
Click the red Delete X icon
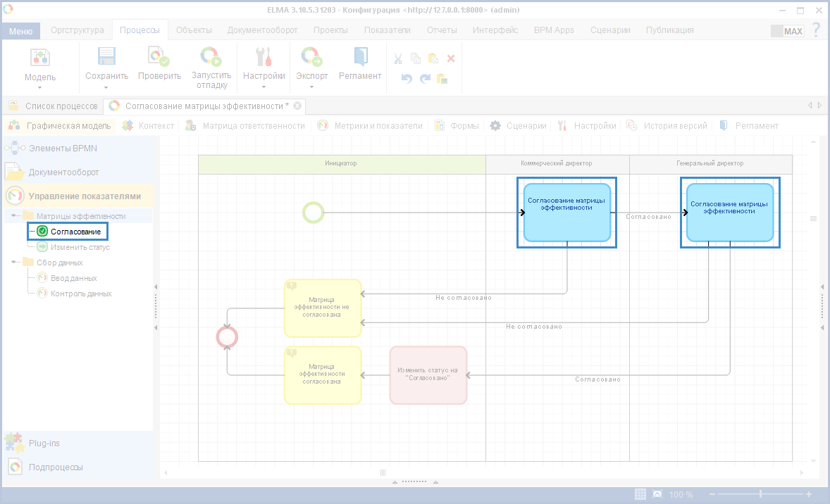[451, 58]
